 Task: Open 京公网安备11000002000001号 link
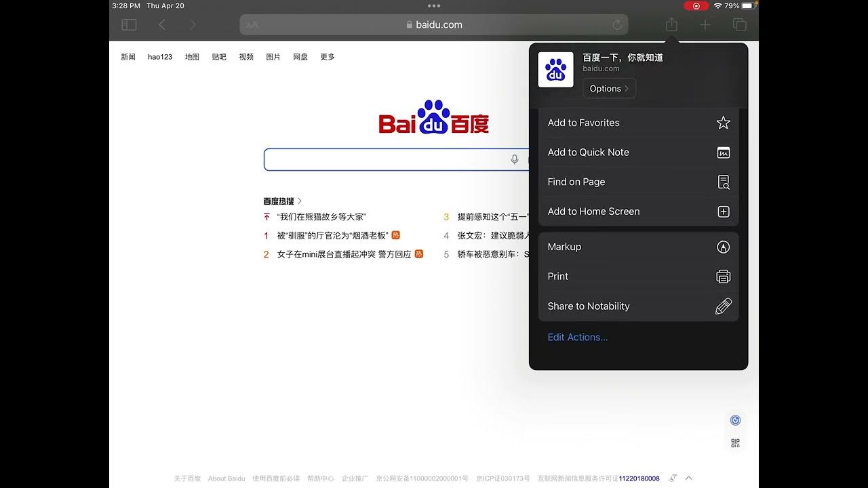pos(422,479)
